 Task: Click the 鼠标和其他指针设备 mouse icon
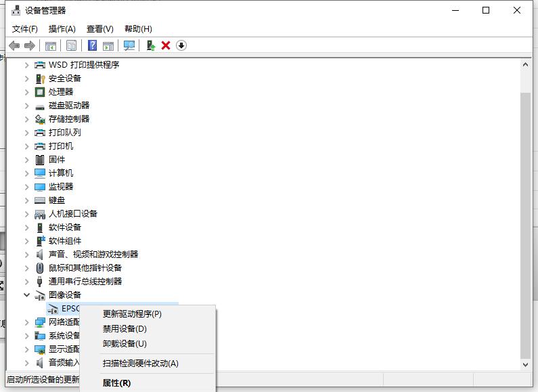click(40, 268)
